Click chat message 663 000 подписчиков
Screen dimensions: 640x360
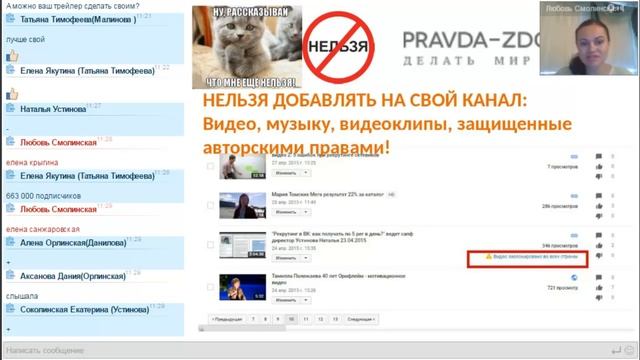43,196
